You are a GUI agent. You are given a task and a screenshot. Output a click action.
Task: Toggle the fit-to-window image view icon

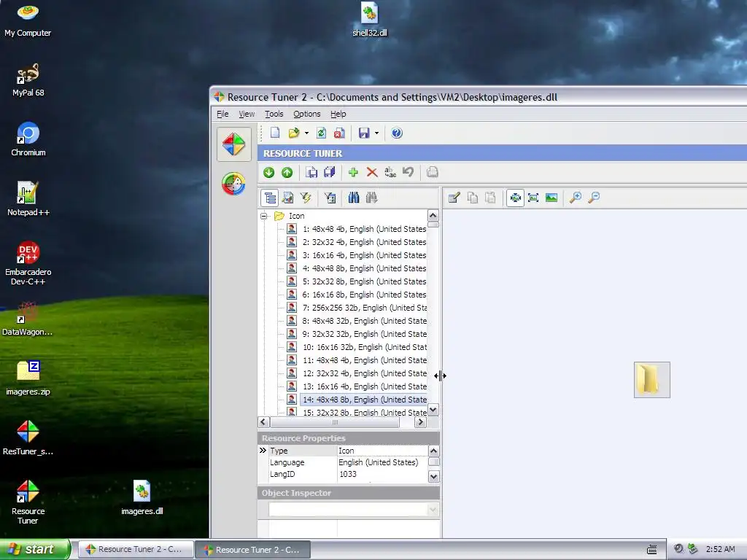[x=533, y=198]
